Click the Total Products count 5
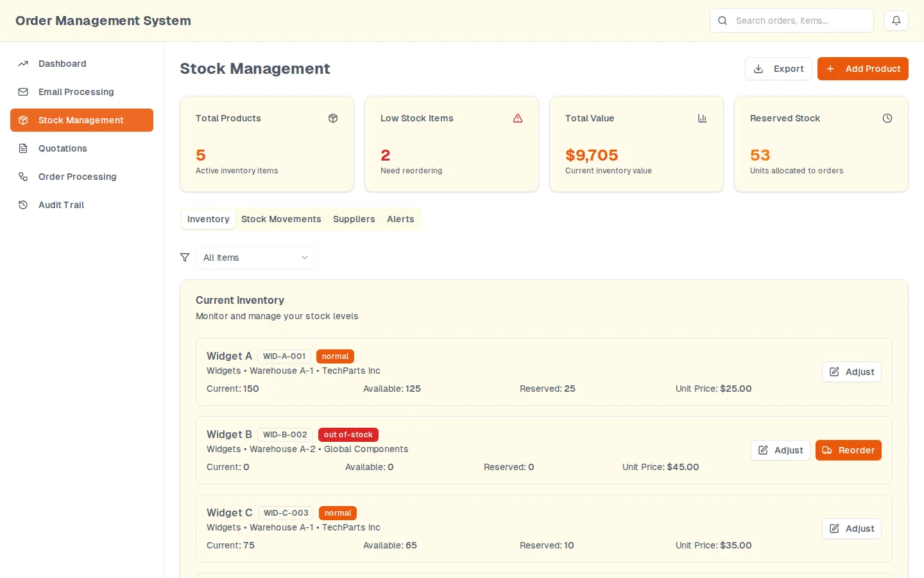Viewport: 924px width, 578px height. 200,155
